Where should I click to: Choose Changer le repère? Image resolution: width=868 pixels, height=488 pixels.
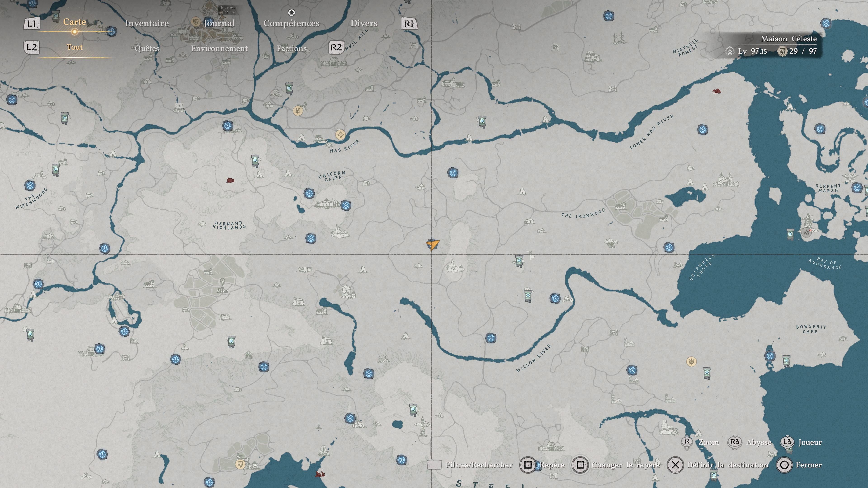pos(626,465)
